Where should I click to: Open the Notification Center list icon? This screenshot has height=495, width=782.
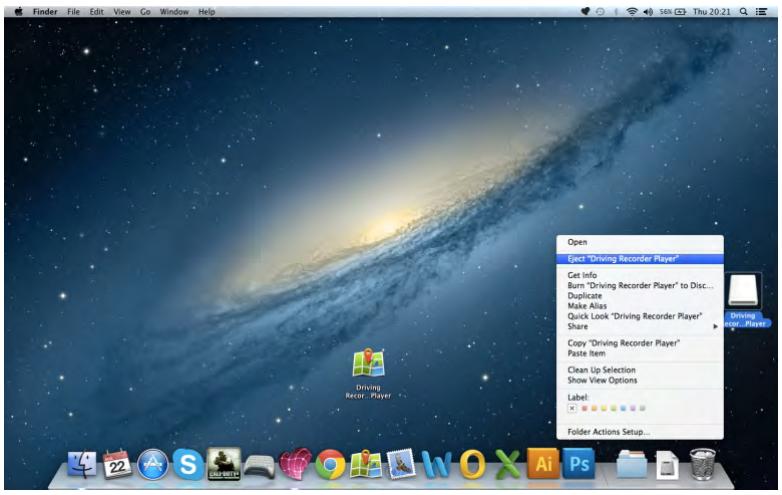pyautogui.click(x=761, y=11)
